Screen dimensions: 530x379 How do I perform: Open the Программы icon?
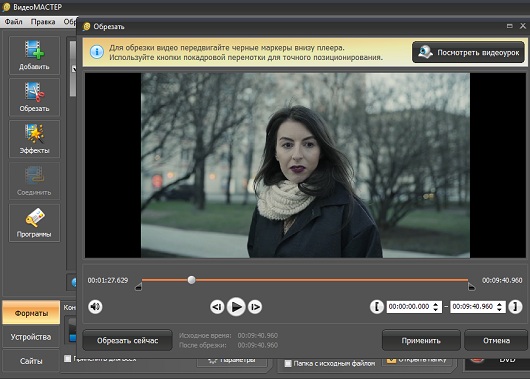pos(34,223)
